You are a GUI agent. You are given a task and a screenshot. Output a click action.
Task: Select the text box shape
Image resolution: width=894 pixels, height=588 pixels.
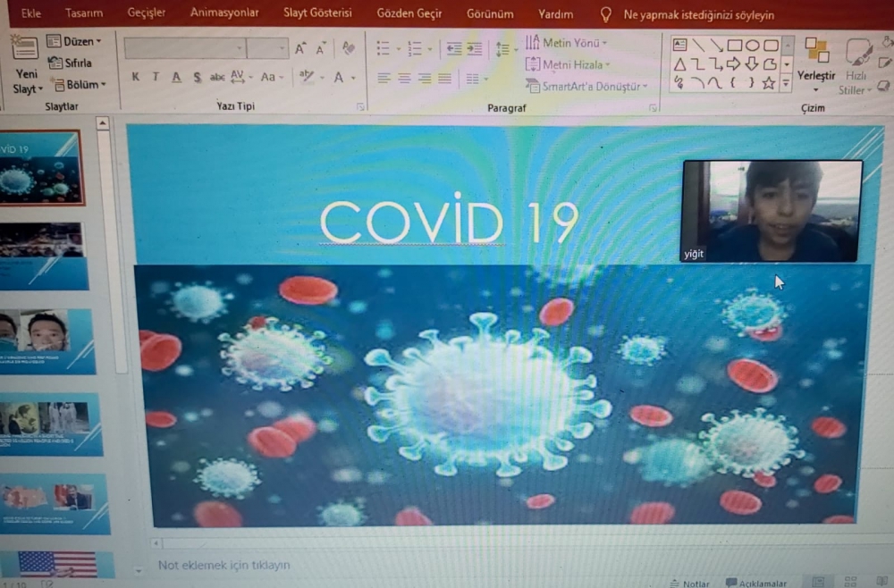pyautogui.click(x=679, y=45)
